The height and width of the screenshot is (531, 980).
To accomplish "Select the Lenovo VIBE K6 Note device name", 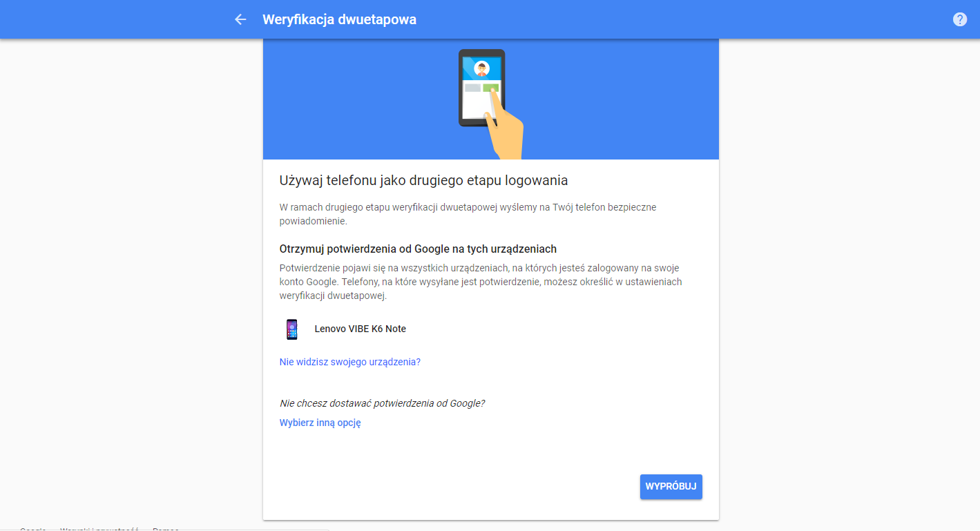I will pyautogui.click(x=360, y=329).
